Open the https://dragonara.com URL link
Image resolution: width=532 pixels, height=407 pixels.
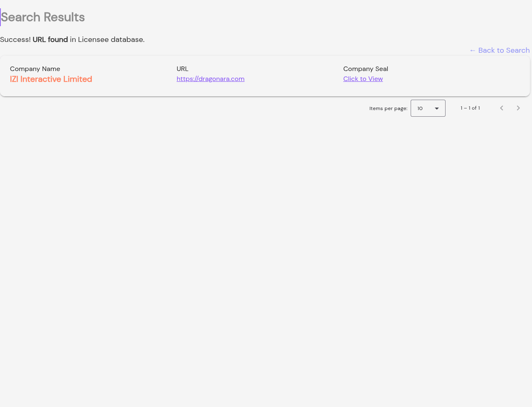[x=210, y=79]
